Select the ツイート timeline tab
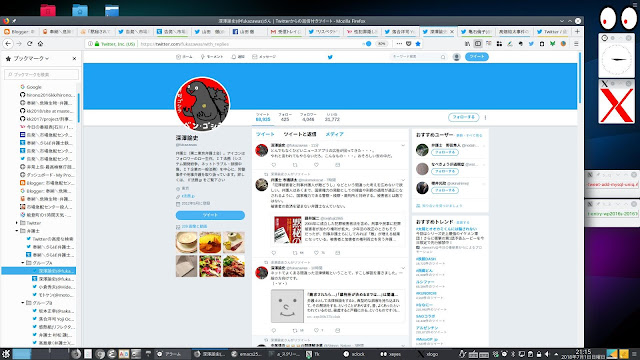 click(265, 134)
